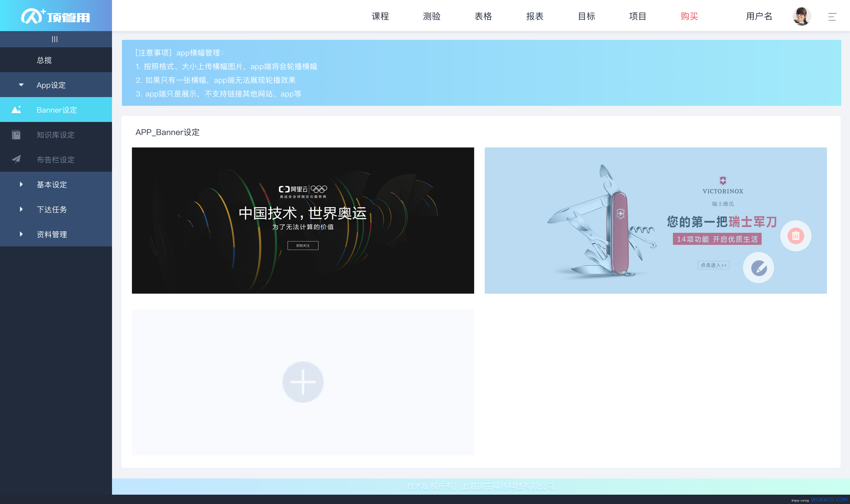
Task: Open the 报表 menu
Action: click(x=535, y=16)
